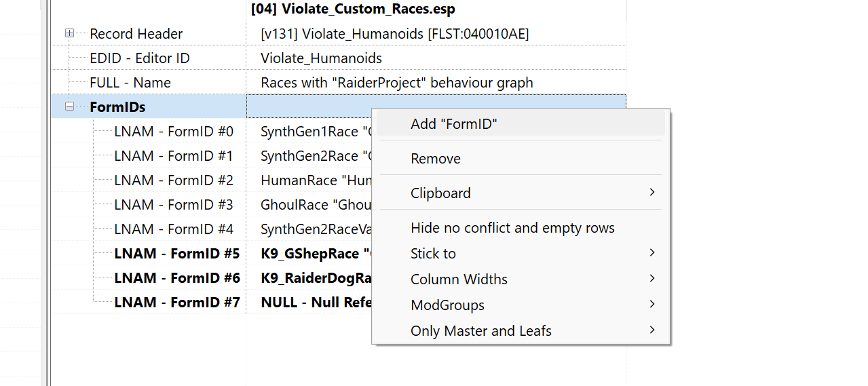Click the Races with "RaiderProject" name value
This screenshot has width=868, height=386.
coord(397,83)
